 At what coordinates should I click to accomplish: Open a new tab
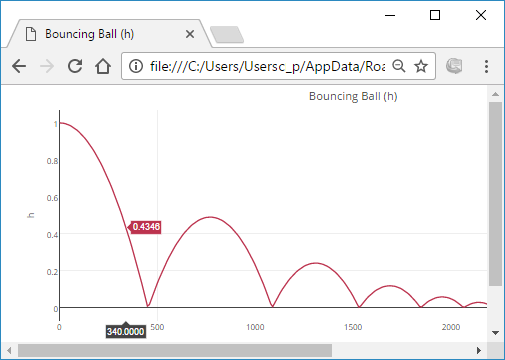[227, 35]
